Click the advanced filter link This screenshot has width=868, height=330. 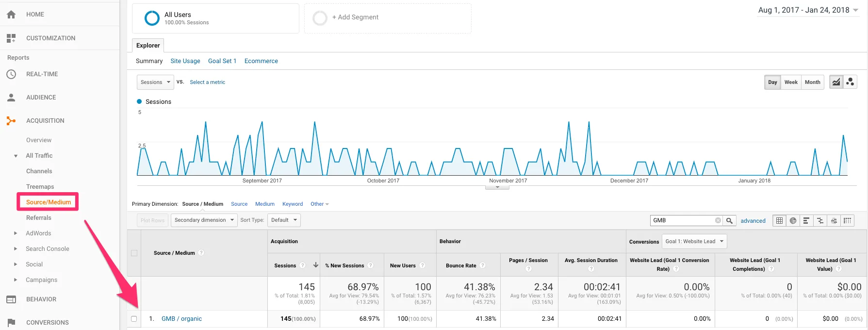tap(753, 221)
